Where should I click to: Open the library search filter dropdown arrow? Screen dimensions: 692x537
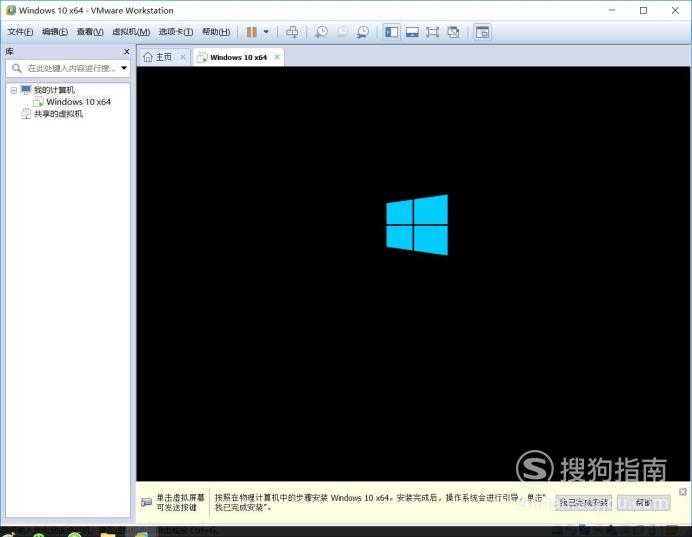pyautogui.click(x=124, y=68)
